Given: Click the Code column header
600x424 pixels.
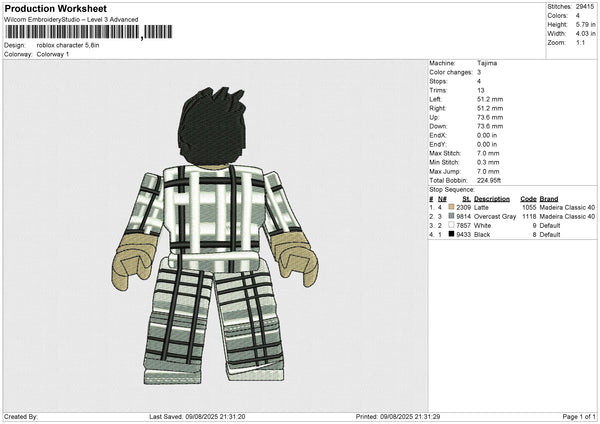Looking at the screenshot, I should coord(528,199).
